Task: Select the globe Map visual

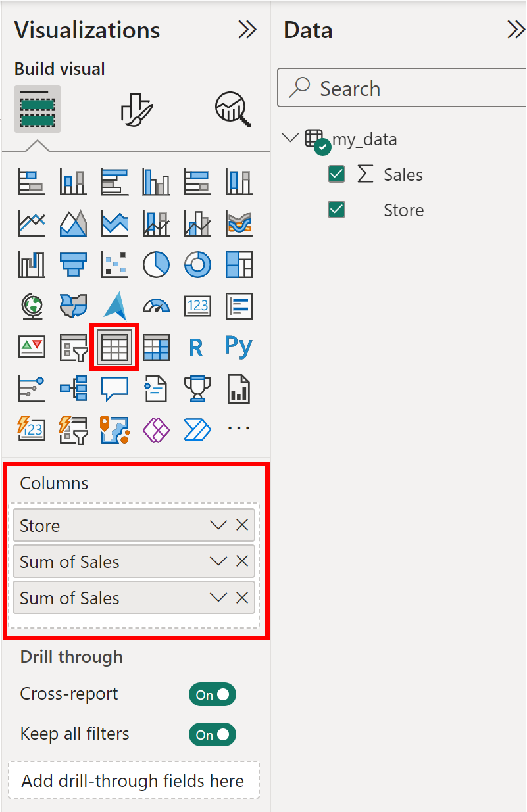Action: click(x=32, y=306)
